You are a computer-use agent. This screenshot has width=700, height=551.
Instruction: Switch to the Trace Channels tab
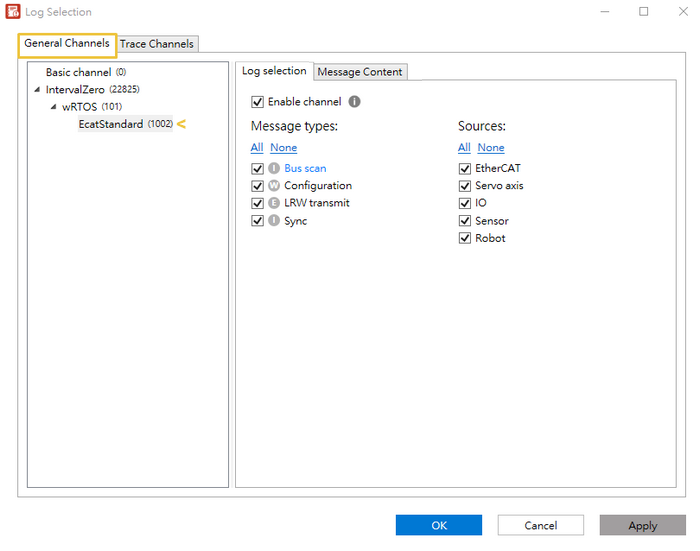157,44
